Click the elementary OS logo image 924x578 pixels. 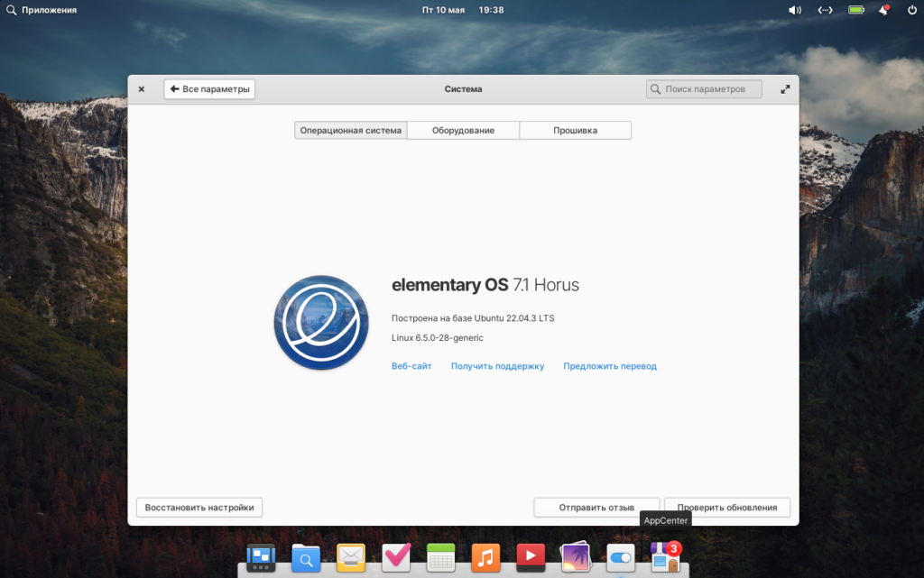[321, 323]
